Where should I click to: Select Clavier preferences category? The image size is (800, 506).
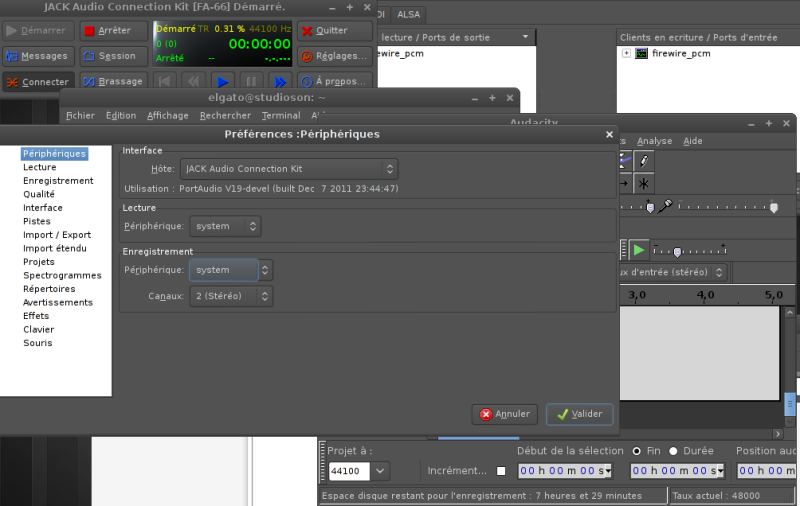tap(39, 330)
